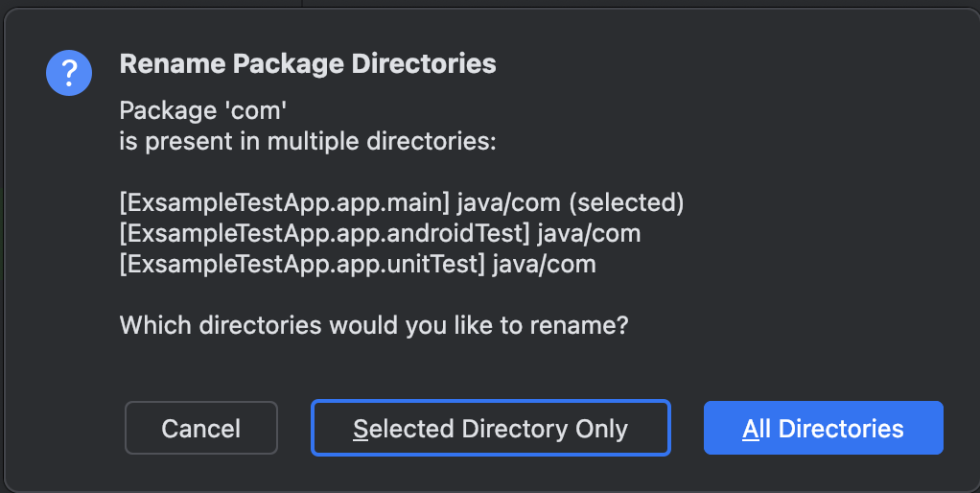This screenshot has height=493, width=980.
Task: Click the blue question mark dialog icon
Action: (x=69, y=73)
